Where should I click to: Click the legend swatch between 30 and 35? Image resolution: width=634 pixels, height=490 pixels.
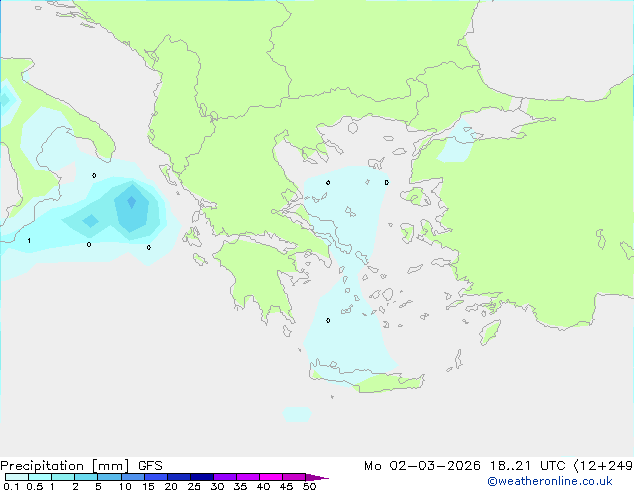225,477
